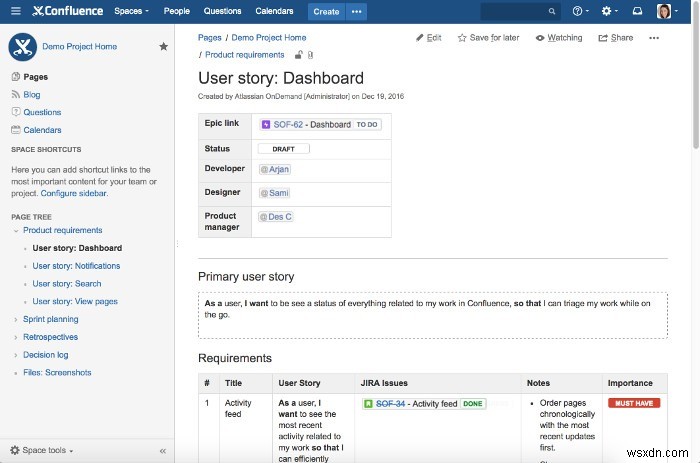
Task: Click the Create button
Action: [326, 11]
